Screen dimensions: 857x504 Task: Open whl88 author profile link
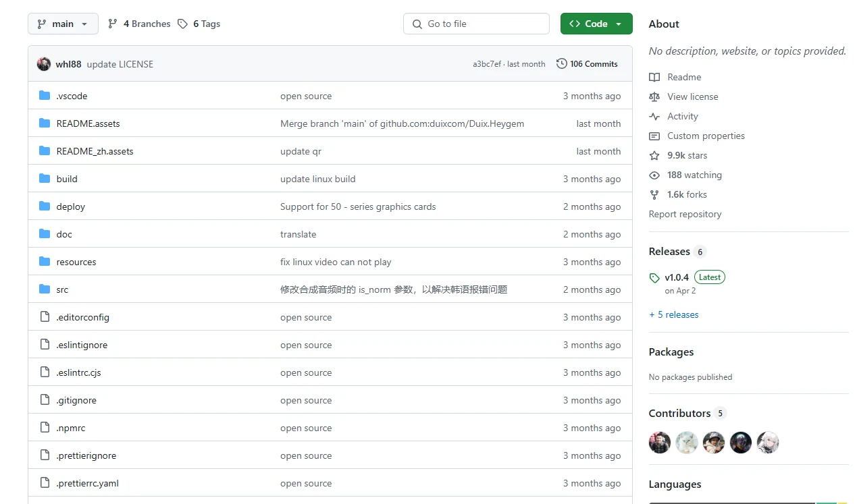tap(68, 64)
